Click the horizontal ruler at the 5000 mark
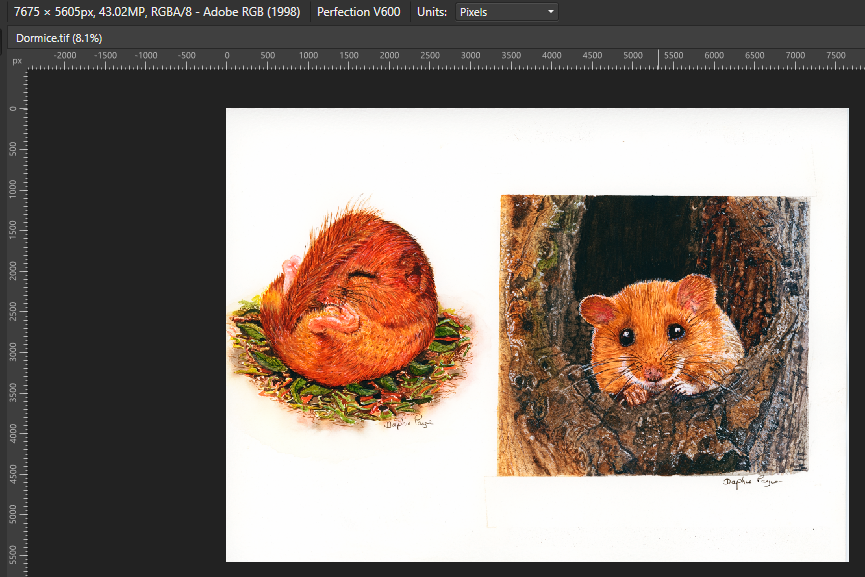 click(633, 56)
